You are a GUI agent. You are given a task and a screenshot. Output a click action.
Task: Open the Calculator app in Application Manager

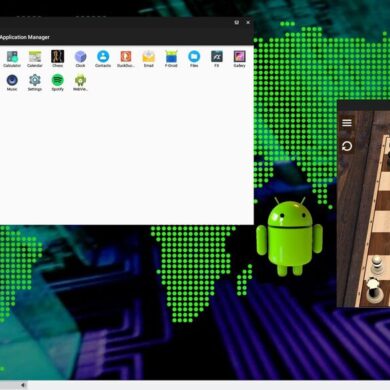click(x=12, y=57)
